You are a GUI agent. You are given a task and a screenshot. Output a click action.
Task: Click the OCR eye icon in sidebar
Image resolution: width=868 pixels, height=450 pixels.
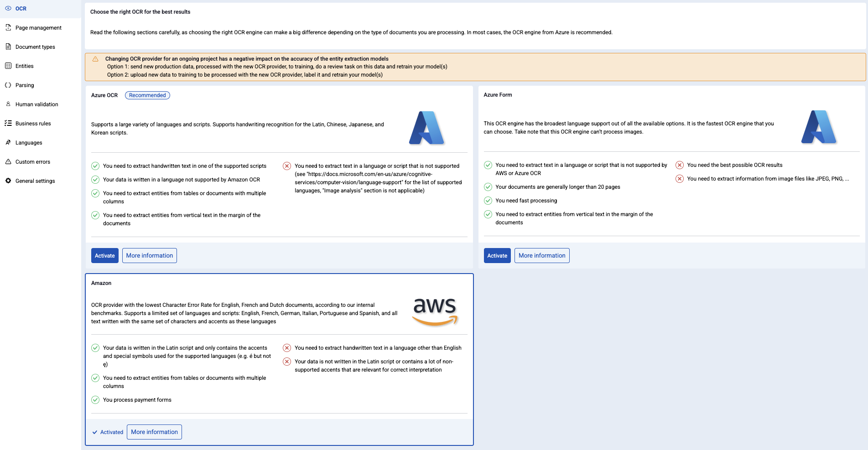8,8
